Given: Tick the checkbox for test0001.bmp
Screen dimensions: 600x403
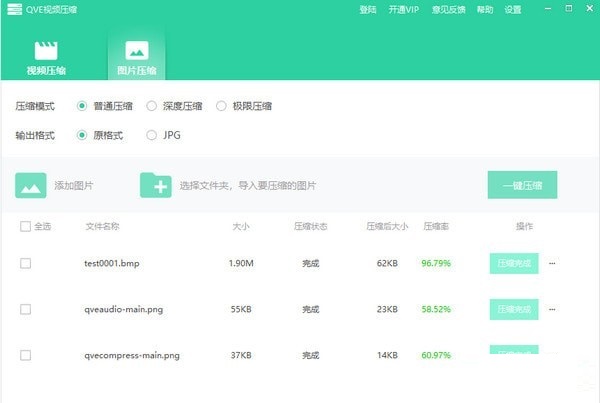Looking at the screenshot, I should (x=25, y=264).
